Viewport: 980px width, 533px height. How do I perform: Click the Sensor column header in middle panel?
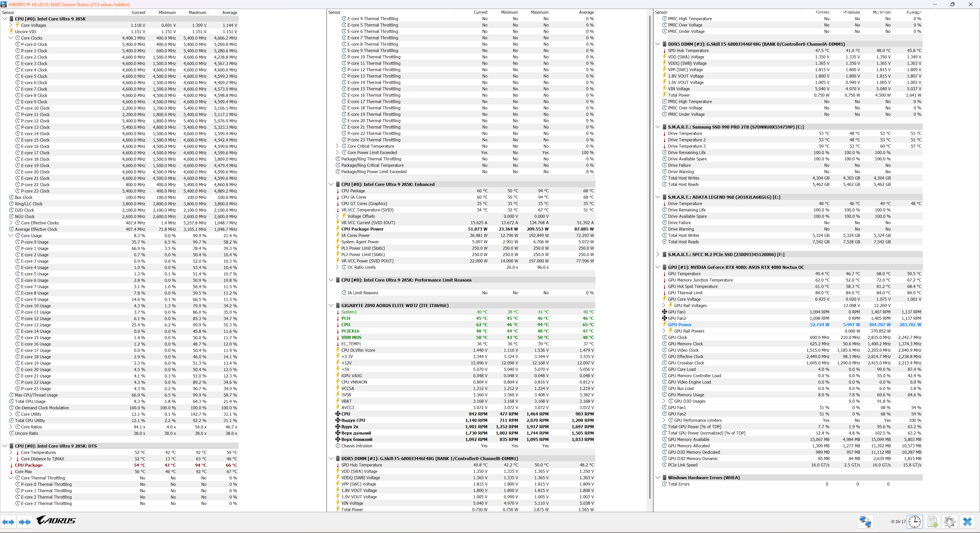coord(334,12)
